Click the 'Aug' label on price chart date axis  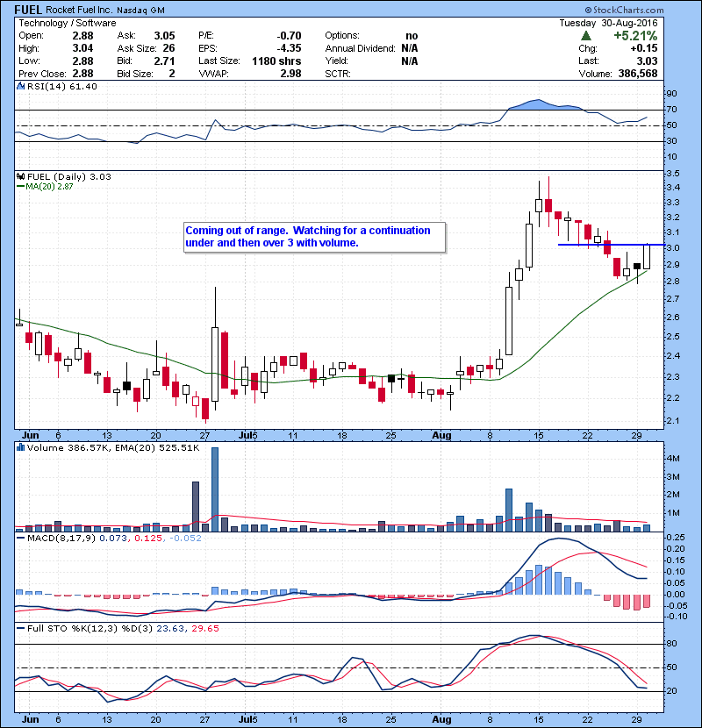[441, 436]
